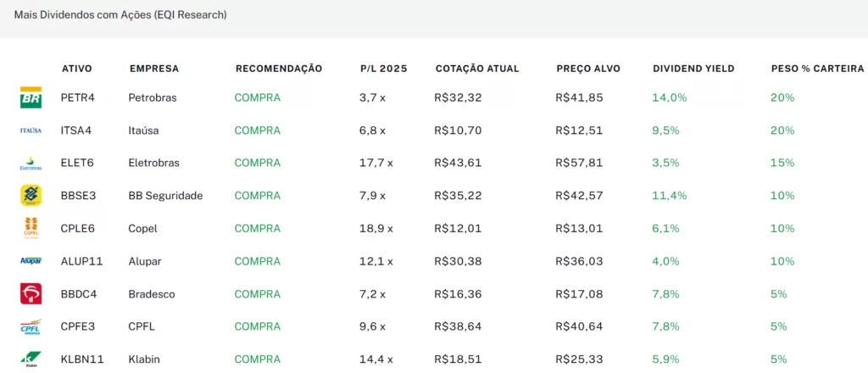The height and width of the screenshot is (373, 868).
Task: Click the Mais Dividendos com Ações title
Action: [x=120, y=15]
